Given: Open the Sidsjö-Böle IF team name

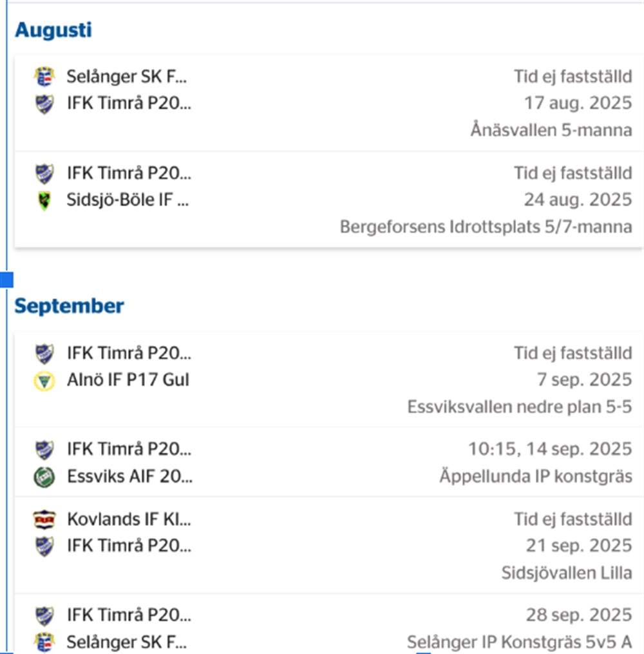Looking at the screenshot, I should [128, 200].
